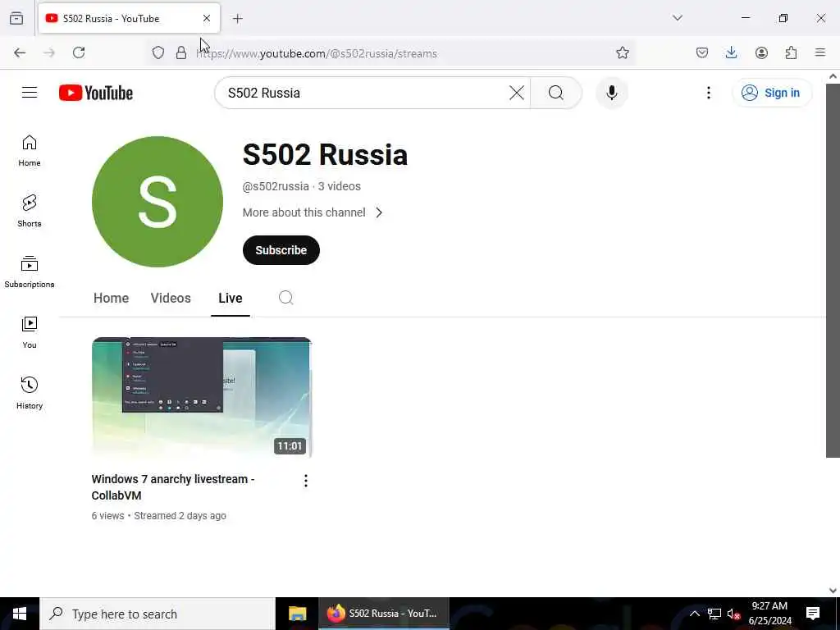The width and height of the screenshot is (840, 630).
Task: Show hidden system tray icons
Action: click(694, 614)
